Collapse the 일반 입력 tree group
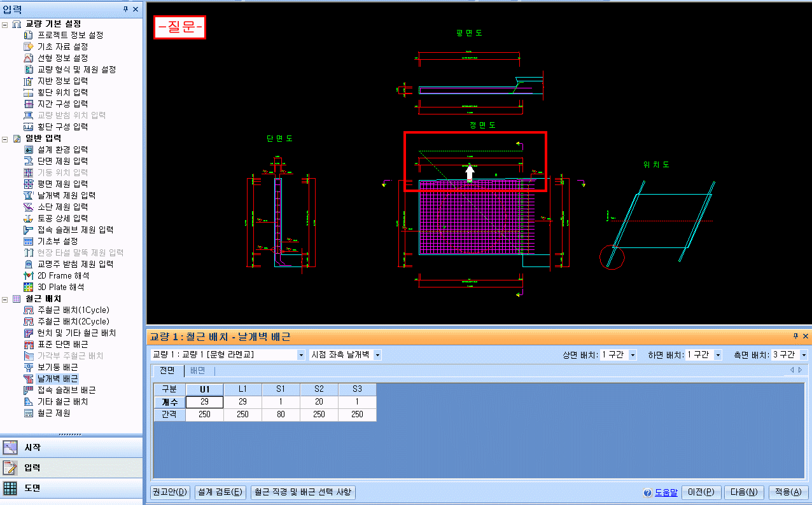 5,138
